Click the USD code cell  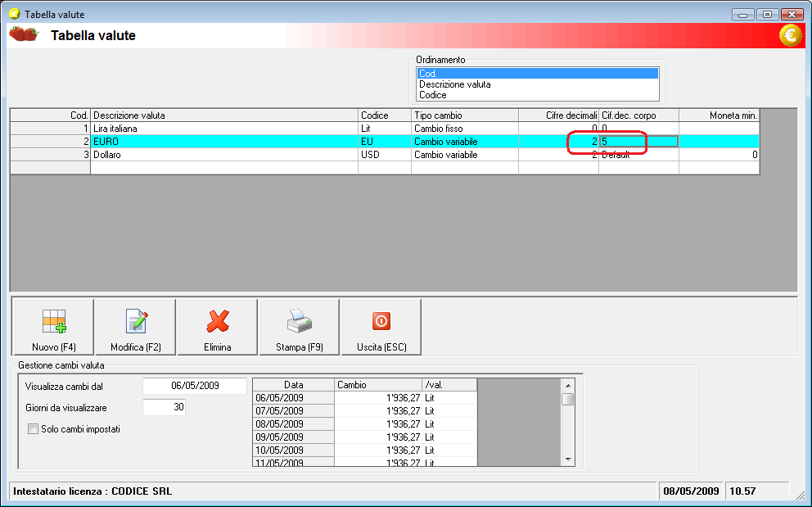coord(384,155)
